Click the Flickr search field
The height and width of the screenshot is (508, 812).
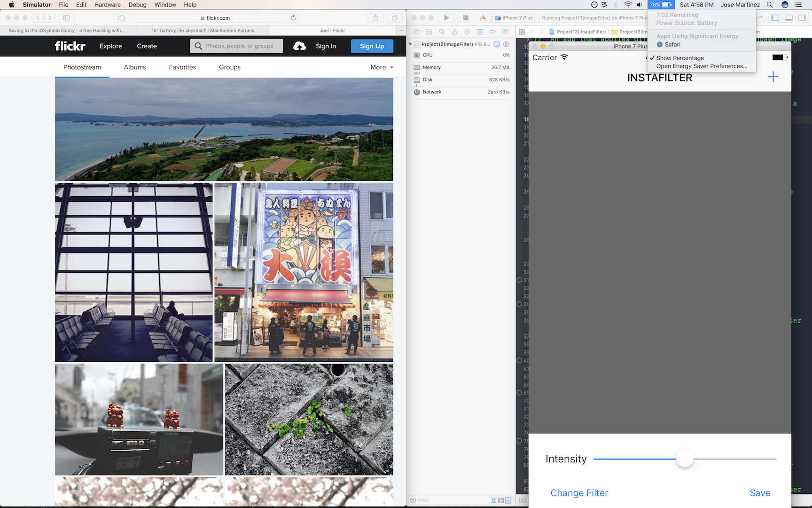coord(236,46)
